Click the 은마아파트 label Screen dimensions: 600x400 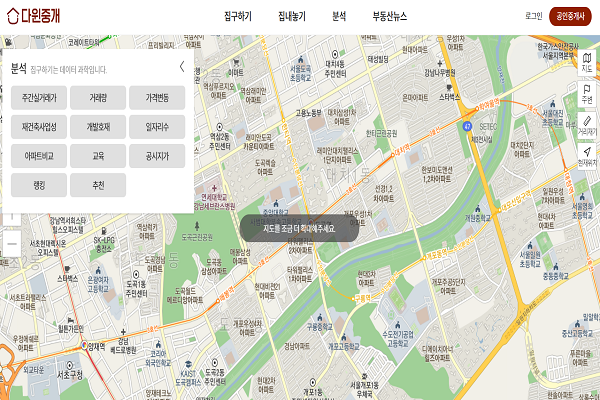[x=415, y=98]
